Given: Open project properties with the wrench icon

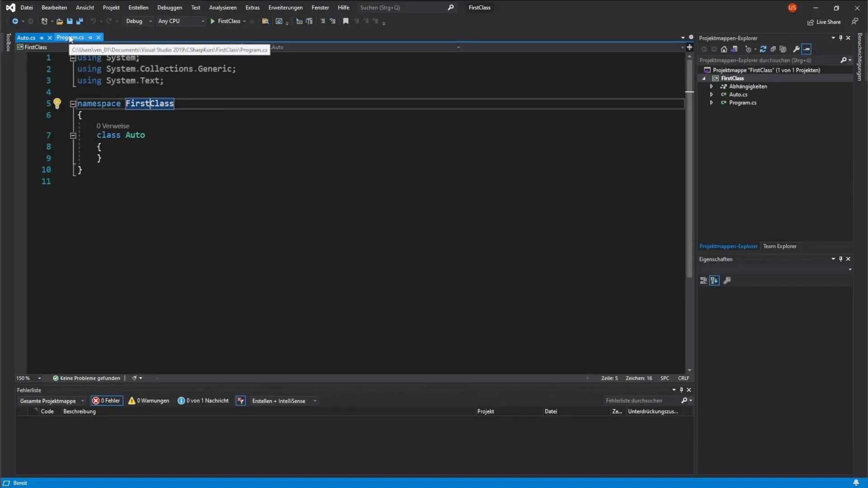Looking at the screenshot, I should click(797, 49).
